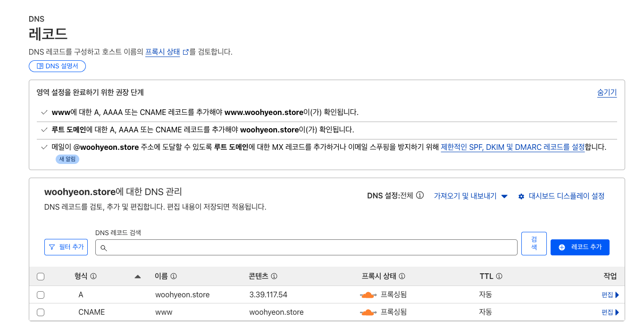Viewport: 644px width, 327px height.
Task: Click the 자동 TTL value in A row
Action: (x=485, y=295)
